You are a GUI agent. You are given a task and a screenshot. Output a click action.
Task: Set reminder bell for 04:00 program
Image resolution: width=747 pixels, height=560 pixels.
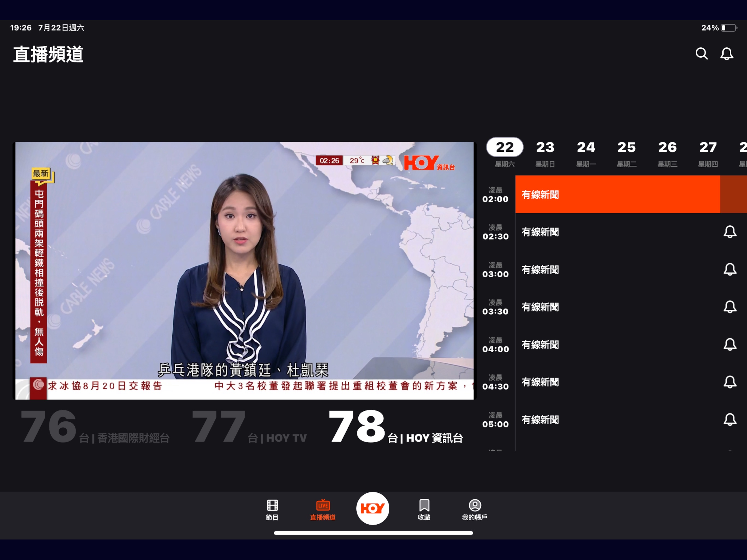730,345
